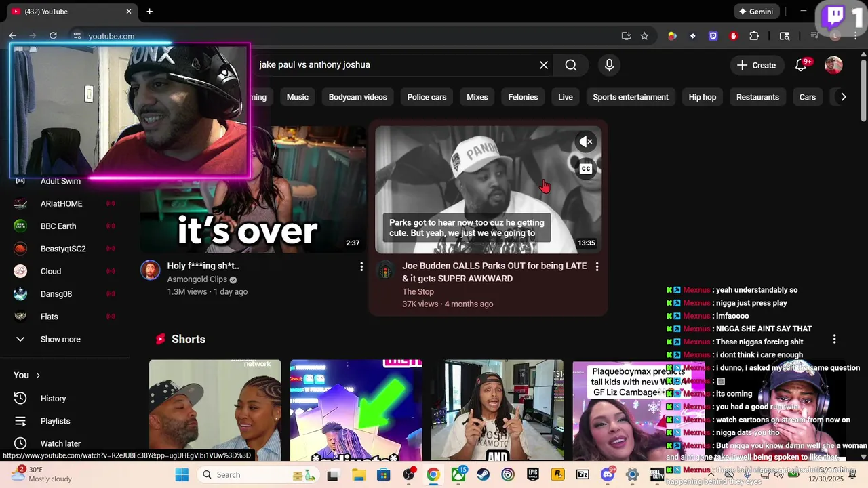The height and width of the screenshot is (488, 868).
Task: Close the (432) YouTube tab
Action: tap(129, 12)
